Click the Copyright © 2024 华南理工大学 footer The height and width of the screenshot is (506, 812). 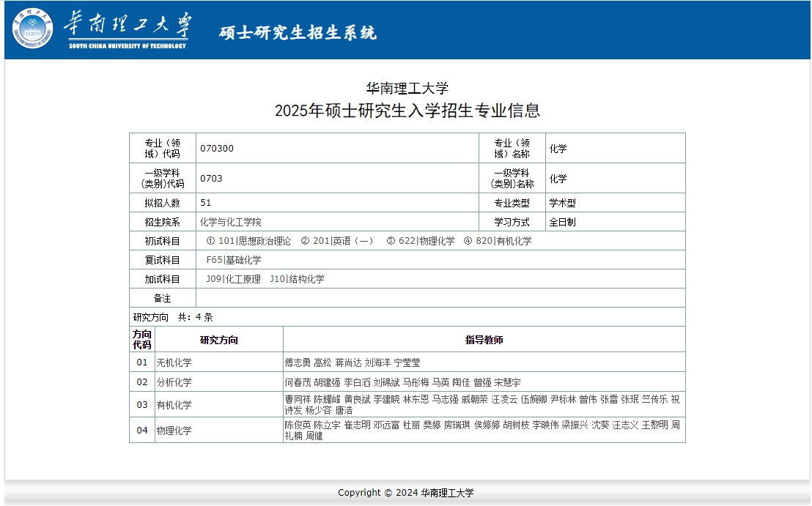click(406, 493)
